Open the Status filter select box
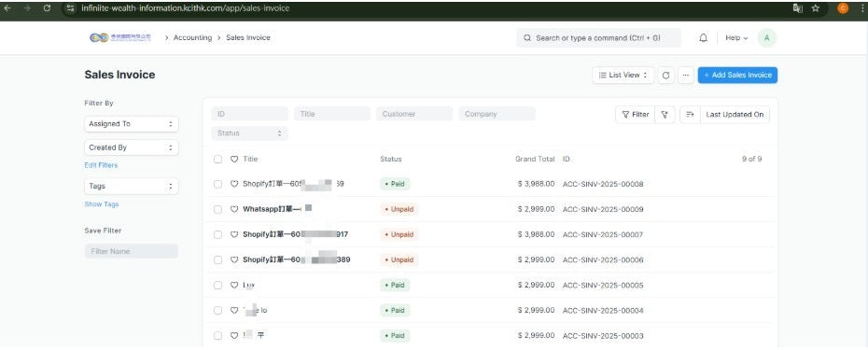The width and height of the screenshot is (868, 350). [249, 133]
